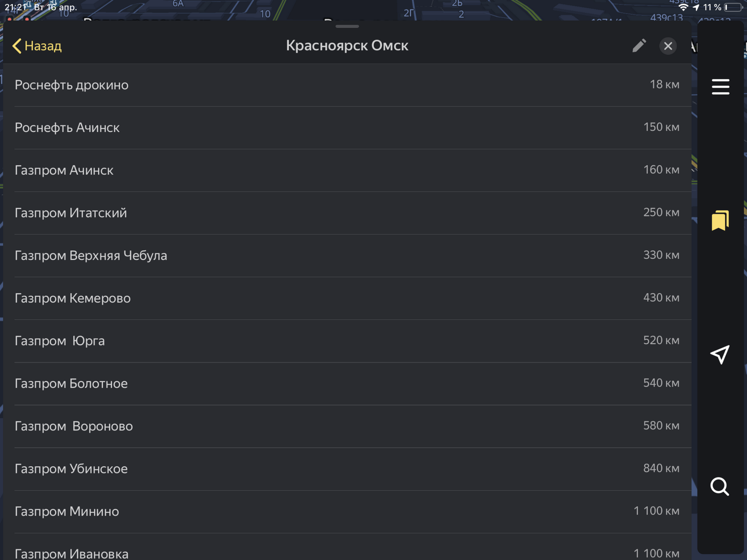Grab the sheet handle above the title
The height and width of the screenshot is (560, 747).
click(x=347, y=26)
